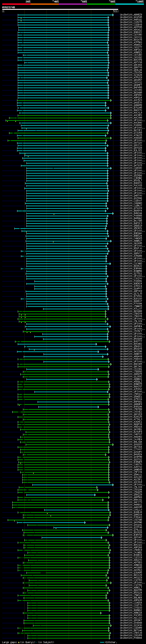
Task: Select the UniRef100_B6SKW9 hit name
Action: [x=131, y=93]
